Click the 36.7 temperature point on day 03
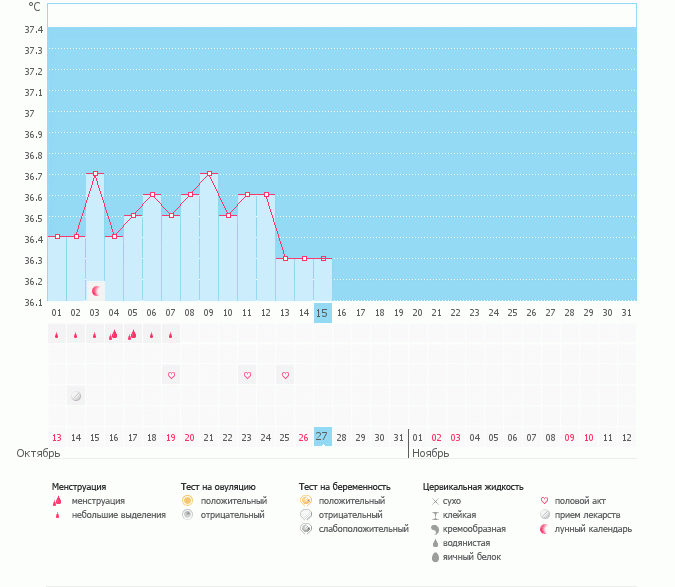 (x=96, y=174)
